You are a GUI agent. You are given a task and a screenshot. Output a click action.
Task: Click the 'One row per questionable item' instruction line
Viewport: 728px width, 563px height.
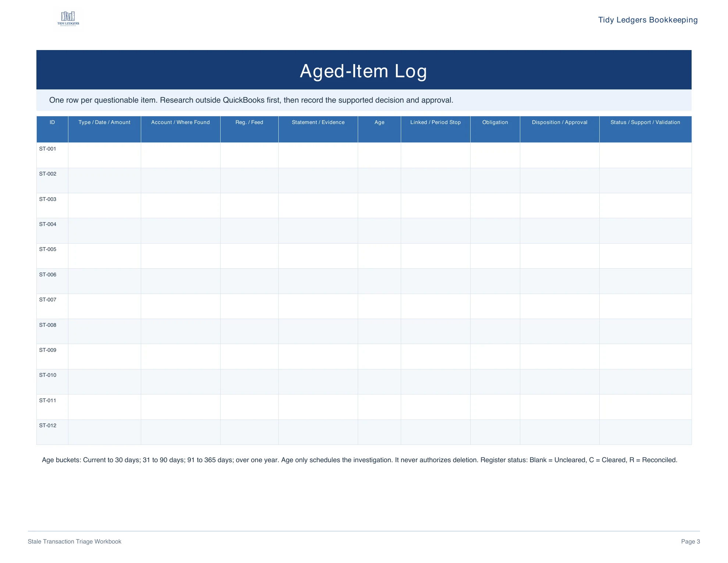pos(251,100)
